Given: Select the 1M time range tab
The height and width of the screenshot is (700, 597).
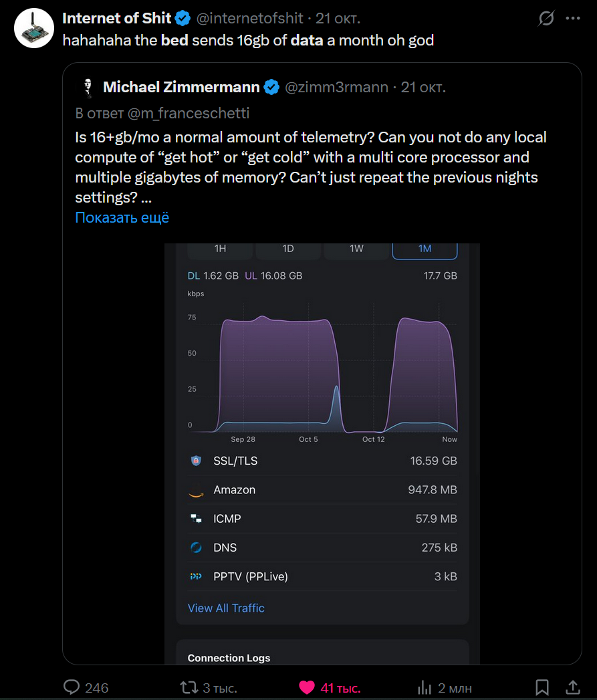Looking at the screenshot, I should [425, 249].
